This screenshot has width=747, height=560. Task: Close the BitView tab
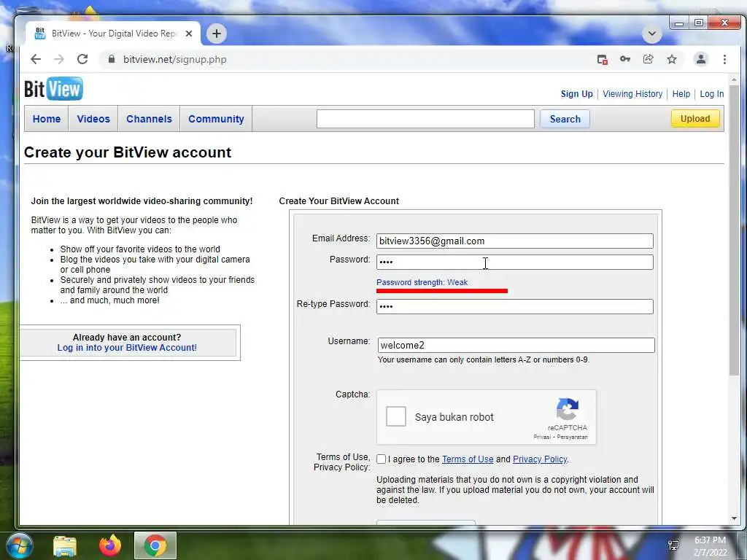tap(189, 34)
